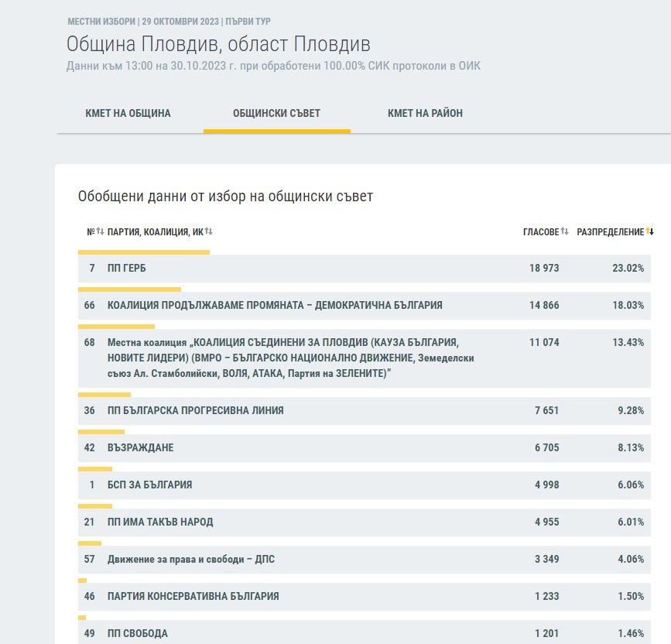Click yellow bar above ПРОДЪЛЖАВАМЕ ПРОМЯНАТА row

pos(130,289)
